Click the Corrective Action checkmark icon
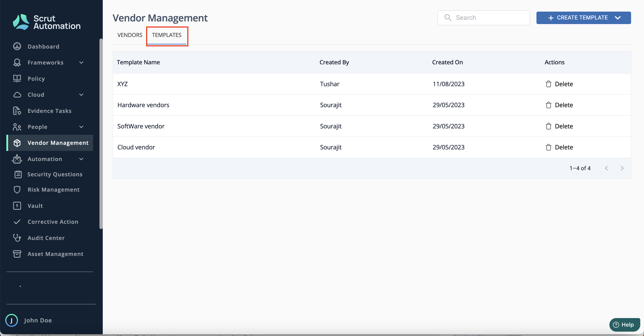This screenshot has height=336, width=644. [x=17, y=222]
